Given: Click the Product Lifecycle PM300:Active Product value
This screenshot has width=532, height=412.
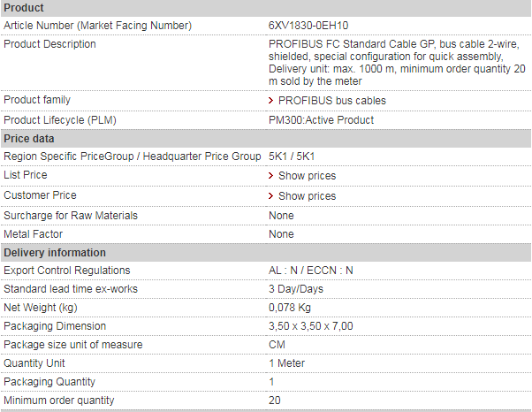Looking at the screenshot, I should pyautogui.click(x=321, y=120).
